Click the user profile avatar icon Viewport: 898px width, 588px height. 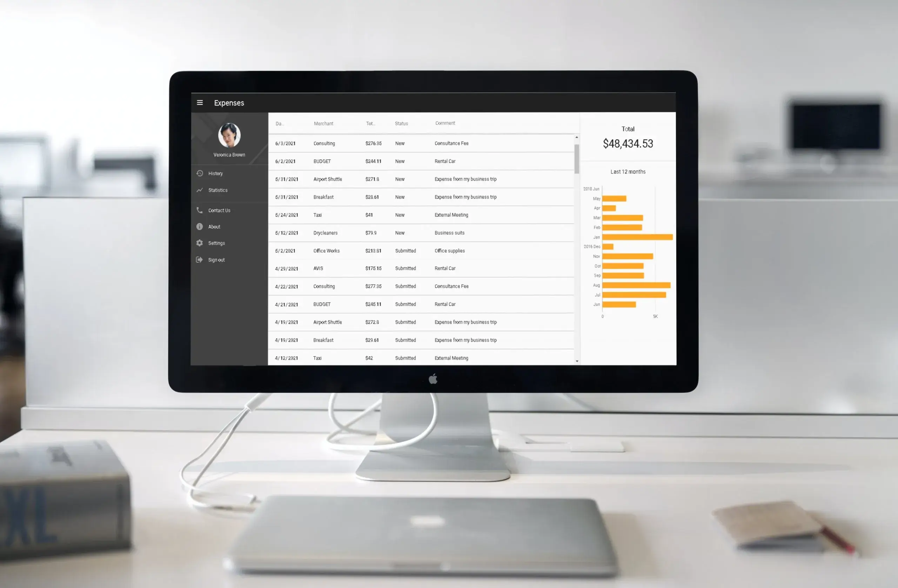tap(229, 136)
